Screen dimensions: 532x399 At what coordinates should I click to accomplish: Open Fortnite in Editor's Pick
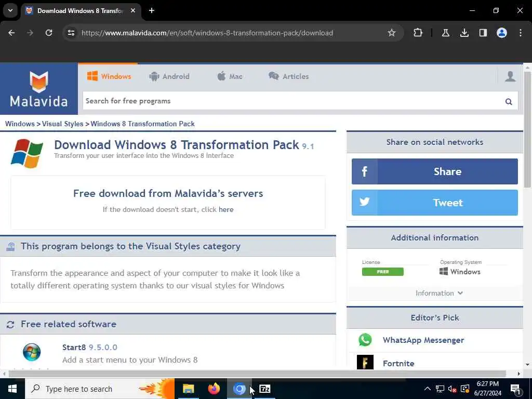[398, 363]
